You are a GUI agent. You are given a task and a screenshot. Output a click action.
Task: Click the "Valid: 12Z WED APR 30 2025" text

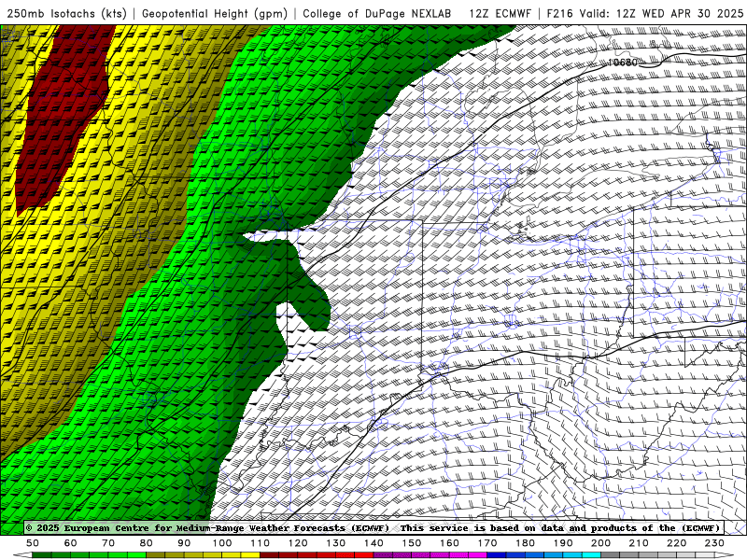[x=661, y=13]
